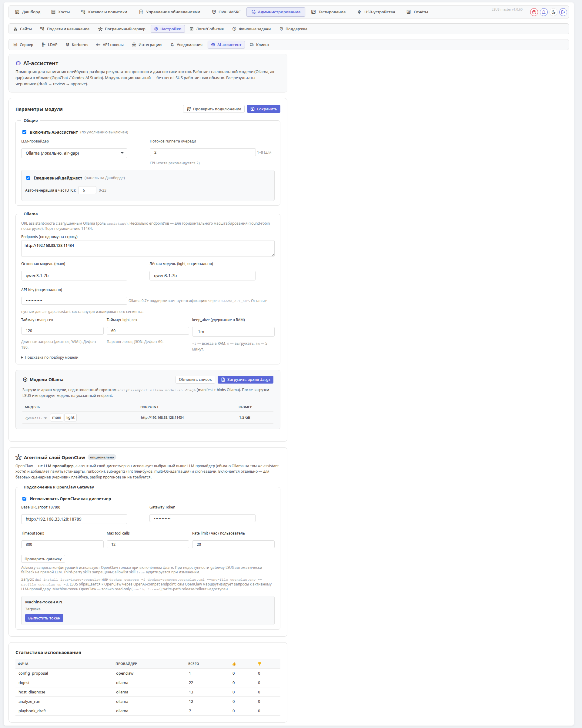
Task: Click the Потоков runner'а очереди field
Action: coord(202,152)
